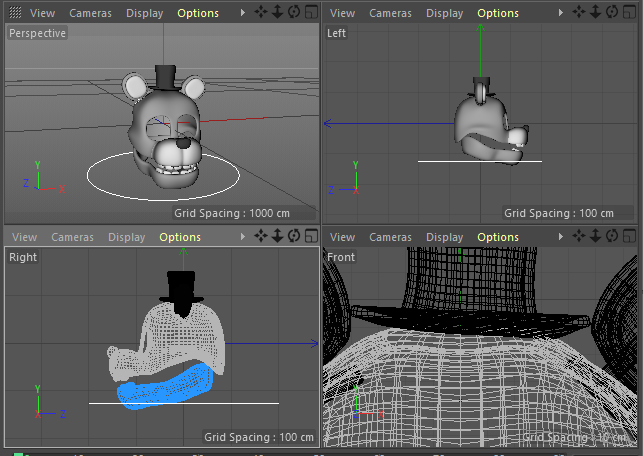
Task: Click rotate camera icon in Left viewport
Action: pos(612,12)
